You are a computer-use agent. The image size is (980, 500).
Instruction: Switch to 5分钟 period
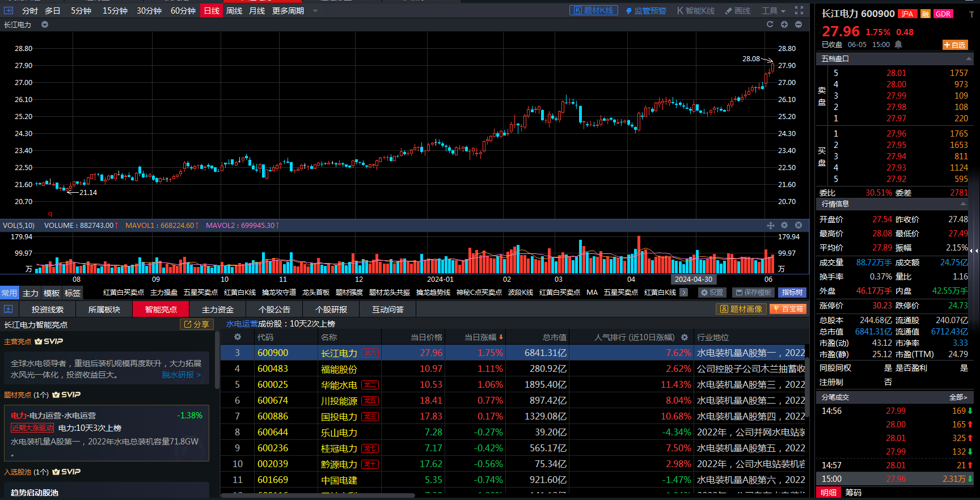click(x=81, y=11)
